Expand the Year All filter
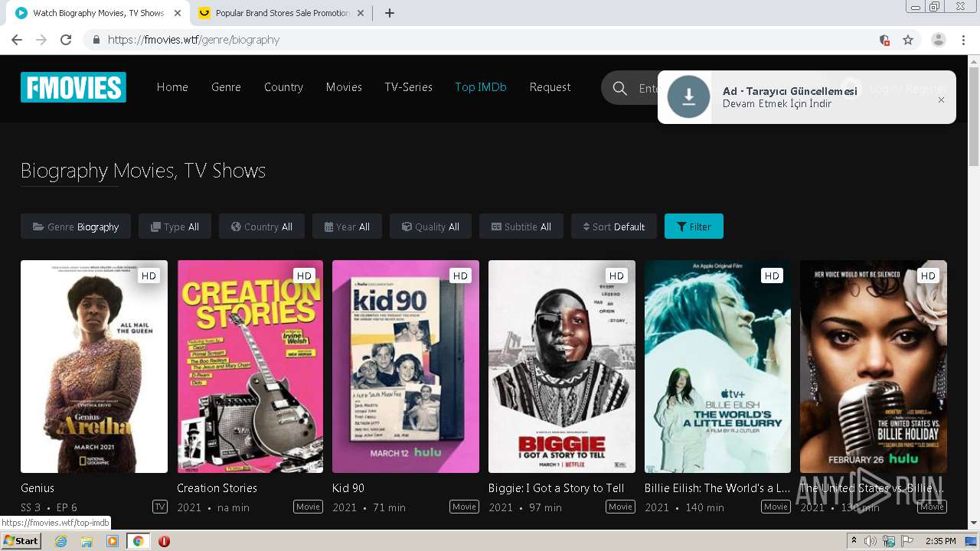Screen dimensions: 980x551 click(347, 227)
